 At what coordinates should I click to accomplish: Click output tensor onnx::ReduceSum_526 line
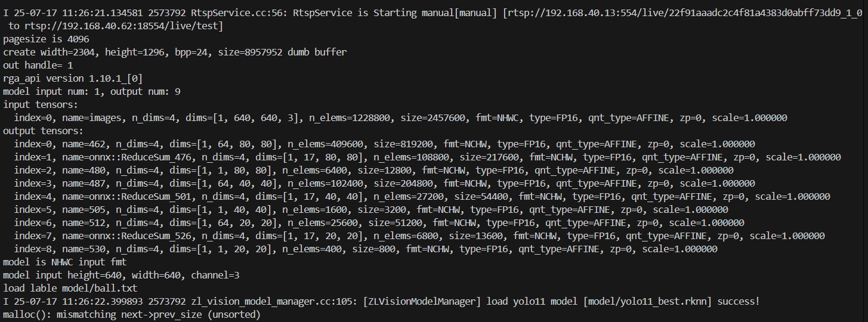[x=419, y=236]
